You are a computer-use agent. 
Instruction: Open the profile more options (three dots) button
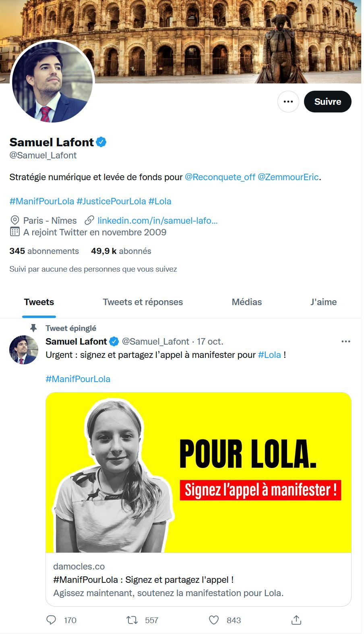pos(288,102)
